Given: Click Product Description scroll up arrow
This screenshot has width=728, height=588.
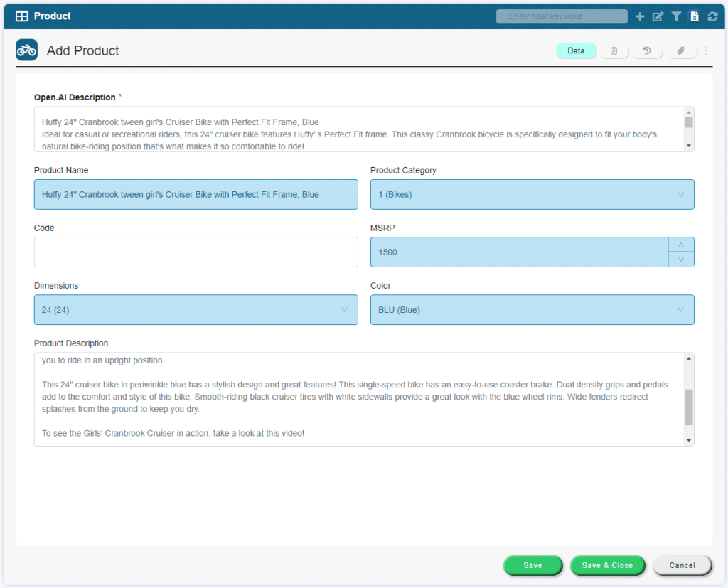Looking at the screenshot, I should tap(689, 358).
